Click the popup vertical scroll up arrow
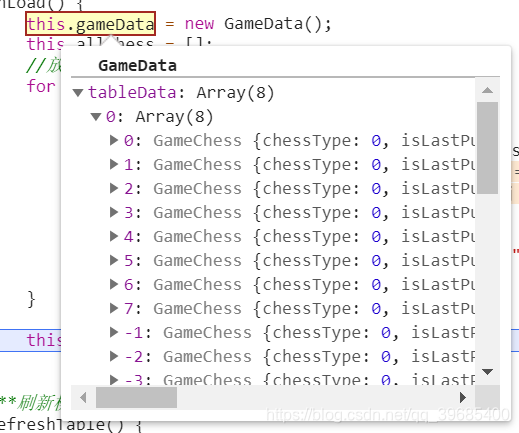Viewport: 519px width, 433px height. [x=487, y=90]
